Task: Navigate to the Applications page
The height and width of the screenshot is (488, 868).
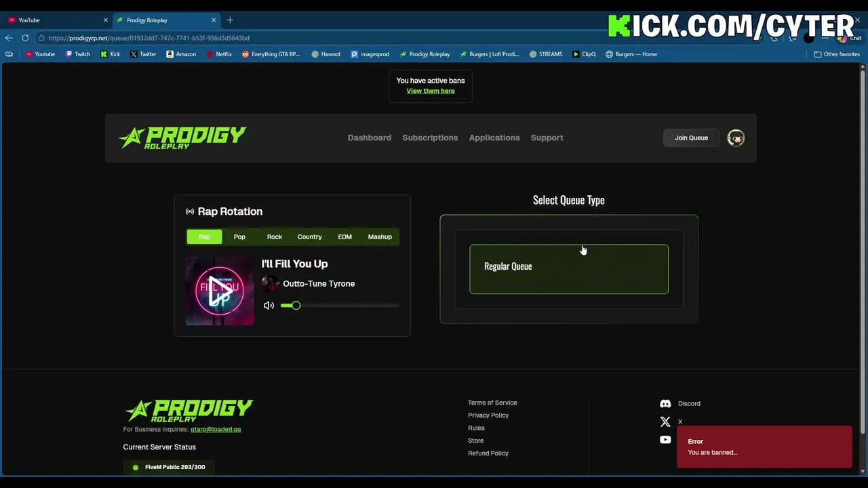Action: coord(494,138)
